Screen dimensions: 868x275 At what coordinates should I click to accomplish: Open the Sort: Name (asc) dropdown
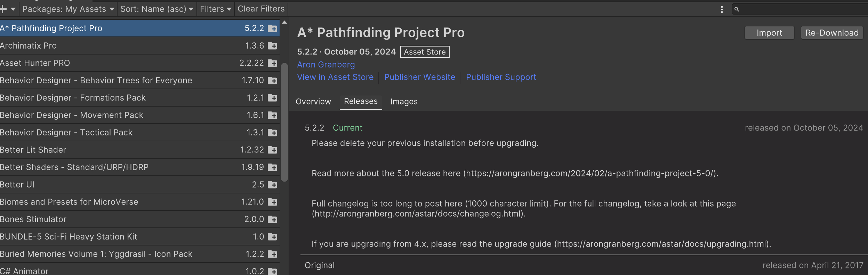[156, 9]
